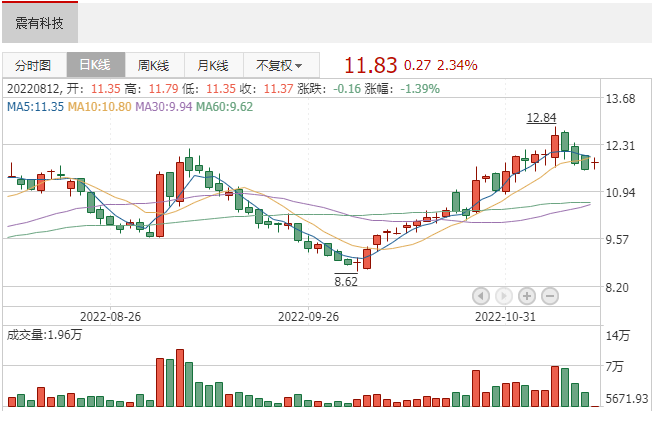
Task: Click the 2022-09-26 date label
Action: click(x=308, y=315)
